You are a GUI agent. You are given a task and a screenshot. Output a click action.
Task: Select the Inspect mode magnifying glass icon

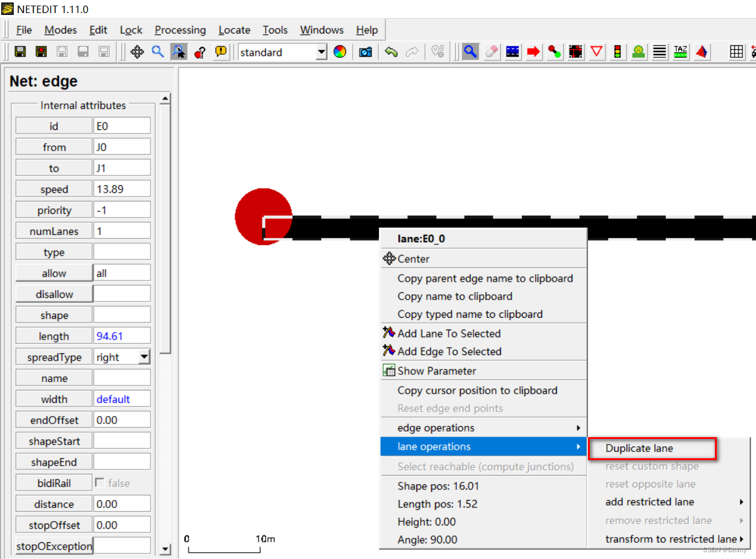(470, 52)
